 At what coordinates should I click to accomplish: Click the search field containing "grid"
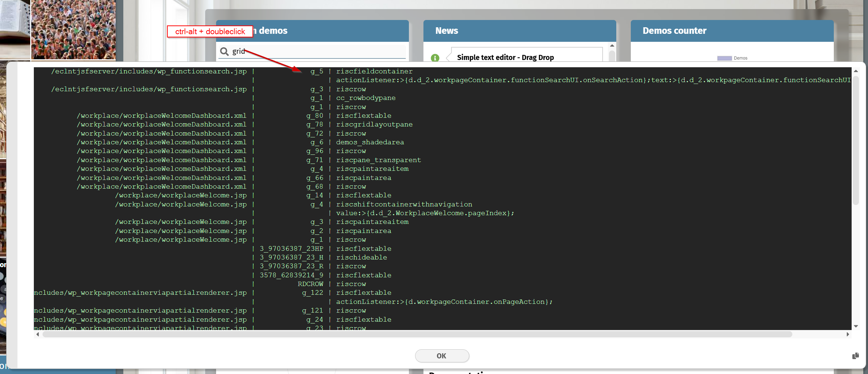pos(316,52)
